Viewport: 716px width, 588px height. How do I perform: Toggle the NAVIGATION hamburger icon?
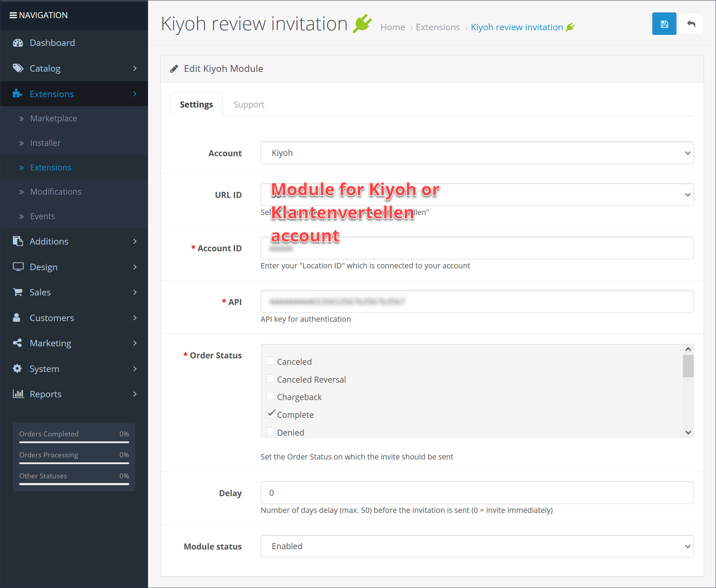tap(13, 15)
